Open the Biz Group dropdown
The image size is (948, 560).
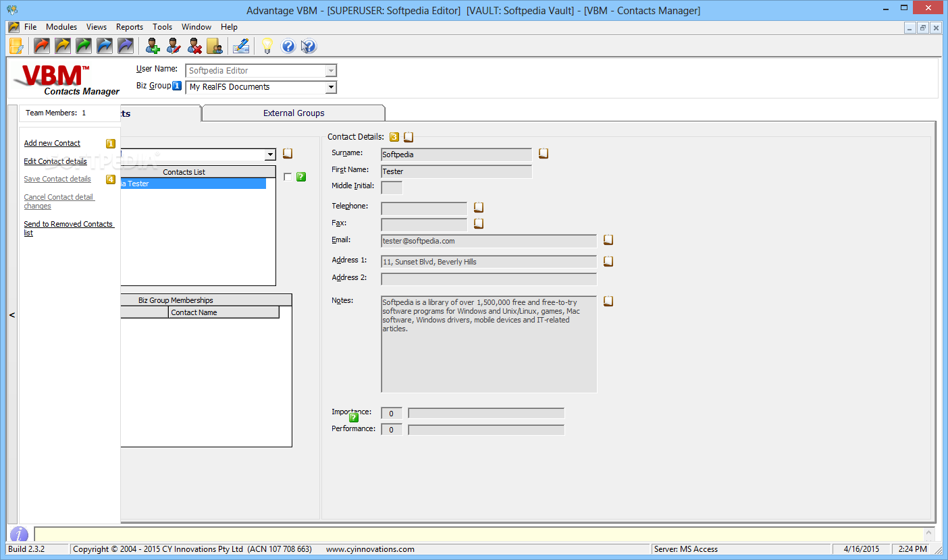[331, 87]
